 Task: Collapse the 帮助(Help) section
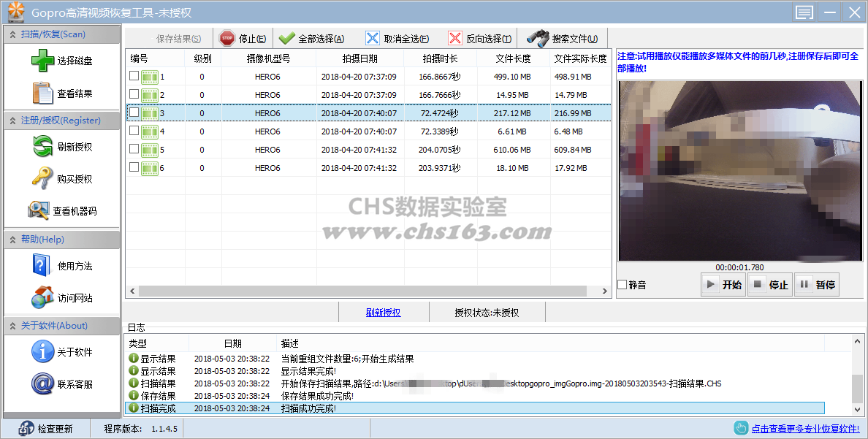point(61,239)
